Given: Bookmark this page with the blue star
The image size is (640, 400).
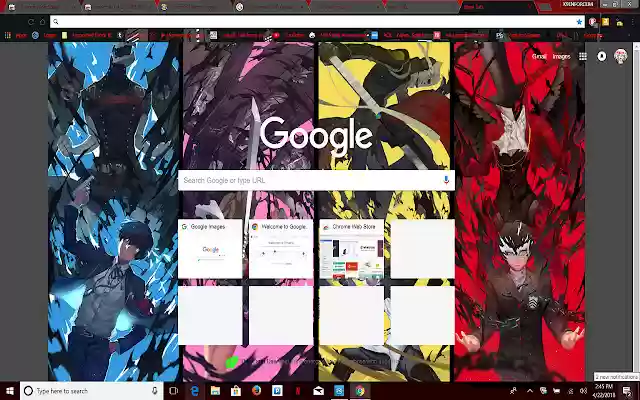Looking at the screenshot, I should point(579,22).
